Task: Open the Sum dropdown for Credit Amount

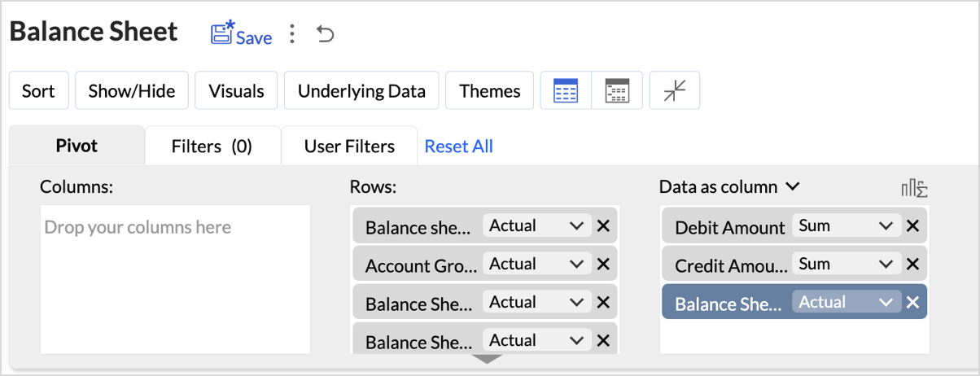Action: (847, 264)
